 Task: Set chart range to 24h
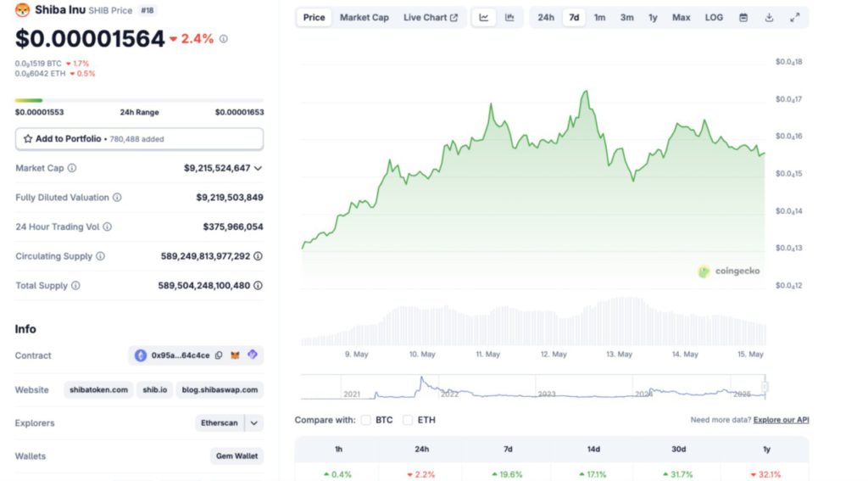click(x=546, y=17)
